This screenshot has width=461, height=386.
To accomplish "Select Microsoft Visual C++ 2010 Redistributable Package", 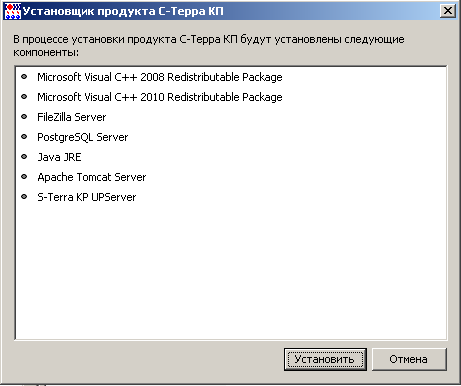I will point(160,97).
